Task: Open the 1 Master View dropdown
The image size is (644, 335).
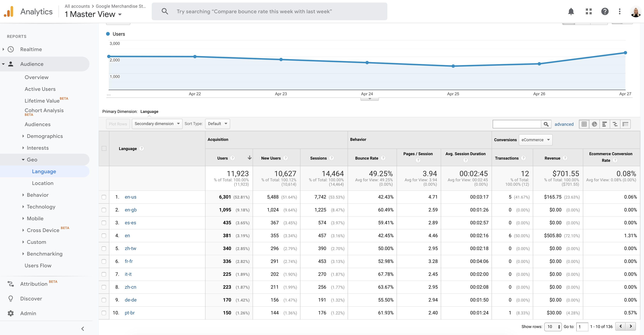Action: pyautogui.click(x=93, y=14)
